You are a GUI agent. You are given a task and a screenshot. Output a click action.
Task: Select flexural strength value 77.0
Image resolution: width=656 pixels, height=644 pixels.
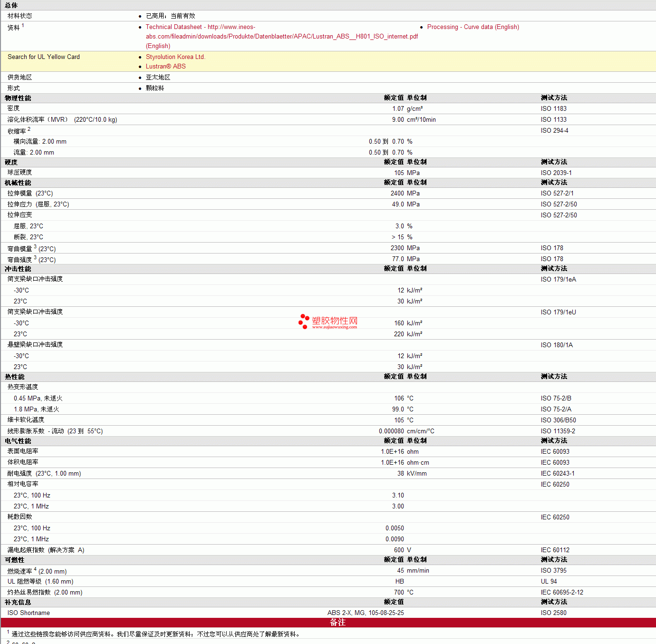(x=398, y=259)
